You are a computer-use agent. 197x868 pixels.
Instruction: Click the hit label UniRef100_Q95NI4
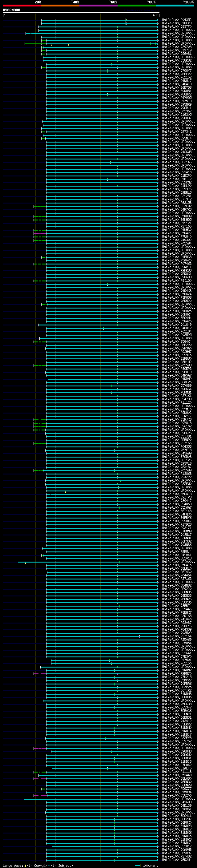coord(177,139)
